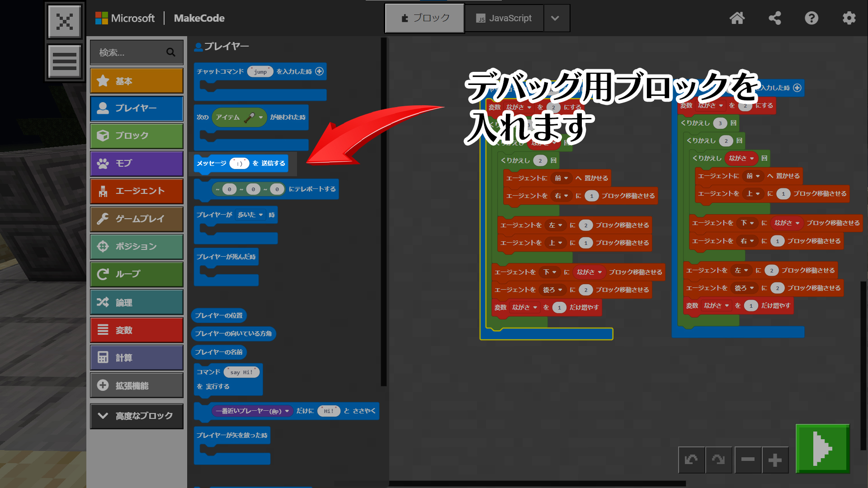Expand 高度なブロック category section
This screenshot has width=868, height=488.
(137, 416)
